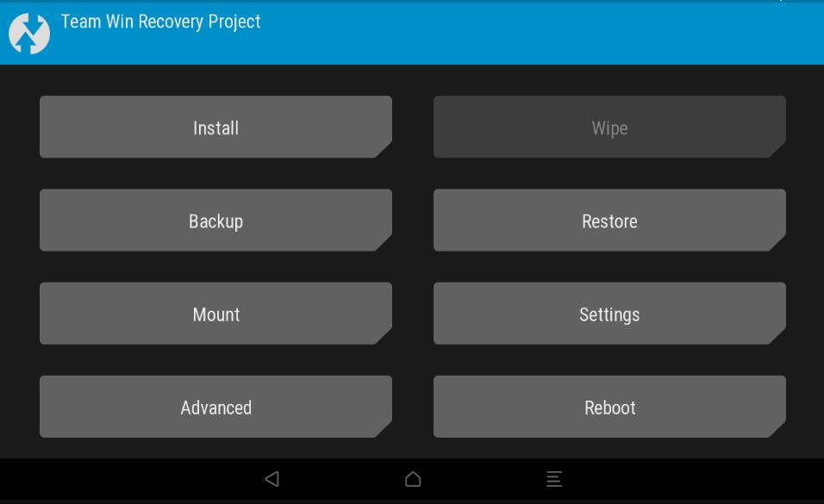Image resolution: width=824 pixels, height=504 pixels.
Task: Click the Team Win Recovery Project title
Action: point(161,22)
